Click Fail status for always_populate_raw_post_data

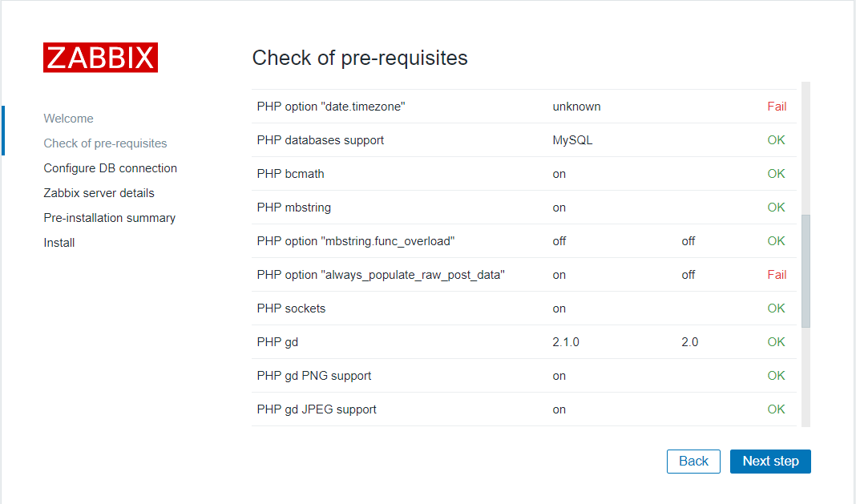pos(776,275)
